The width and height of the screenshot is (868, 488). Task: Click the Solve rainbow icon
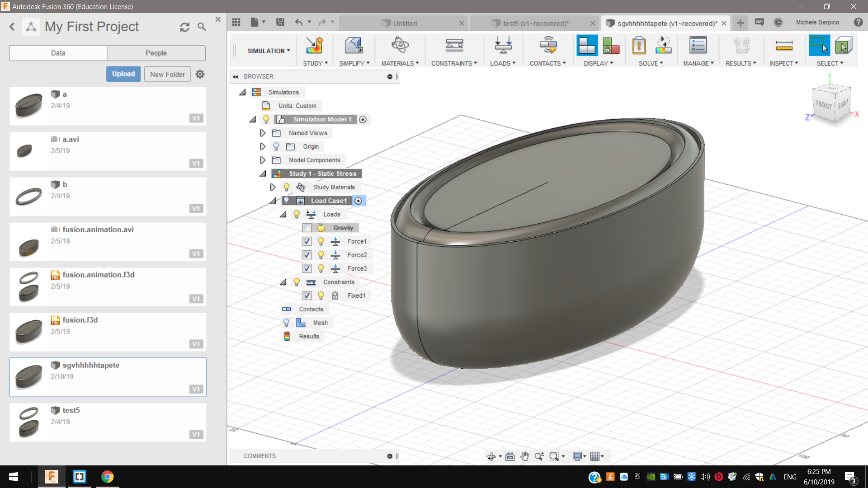coord(663,46)
